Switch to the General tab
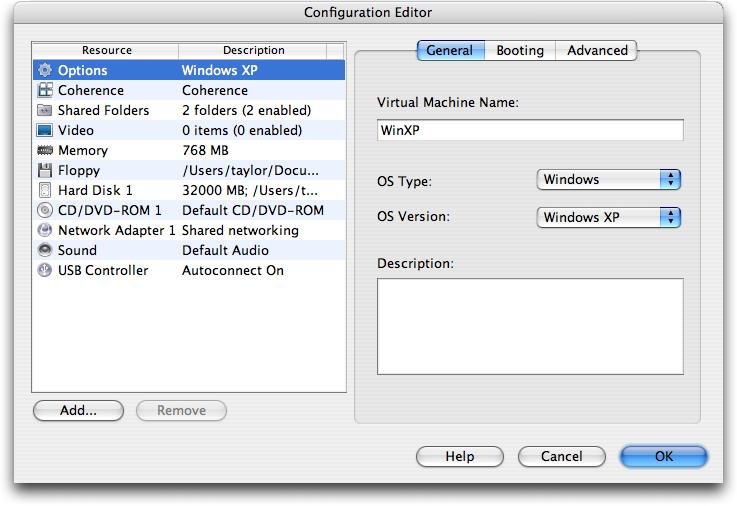This screenshot has width=737, height=506. point(450,50)
